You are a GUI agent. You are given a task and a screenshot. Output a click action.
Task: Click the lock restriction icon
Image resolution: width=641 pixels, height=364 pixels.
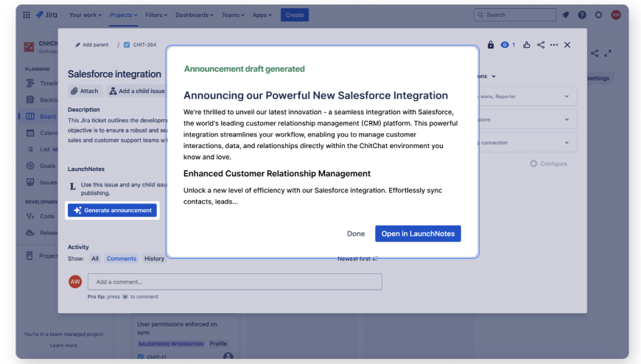[491, 45]
